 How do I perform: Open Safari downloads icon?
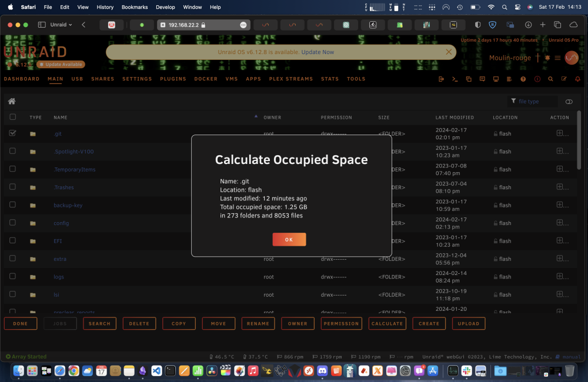528,25
